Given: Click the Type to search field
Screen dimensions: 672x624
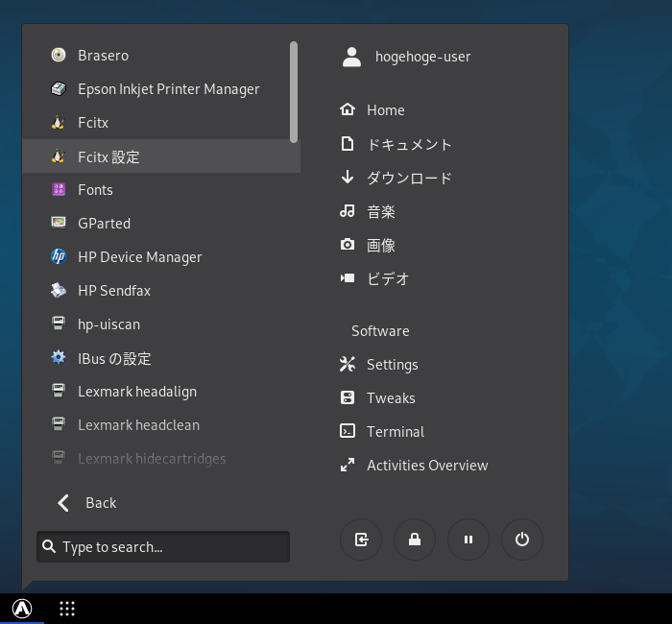Looking at the screenshot, I should 163,547.
